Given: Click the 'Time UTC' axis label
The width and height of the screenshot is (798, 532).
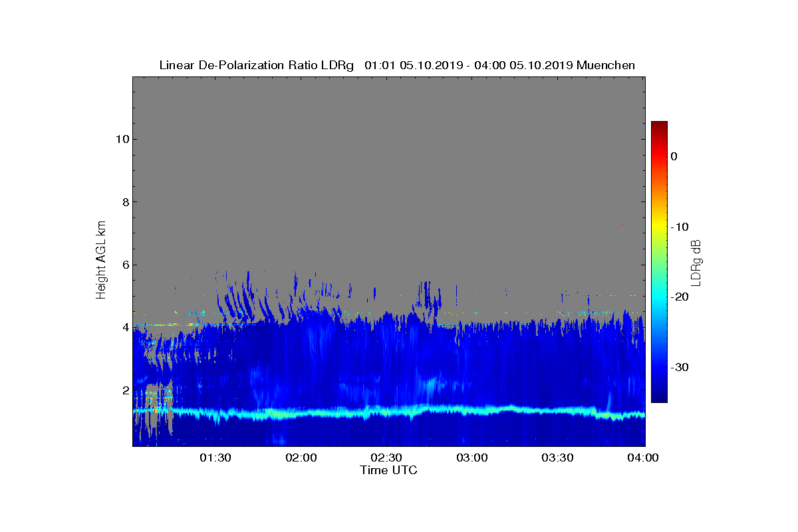Looking at the screenshot, I should 389,470.
